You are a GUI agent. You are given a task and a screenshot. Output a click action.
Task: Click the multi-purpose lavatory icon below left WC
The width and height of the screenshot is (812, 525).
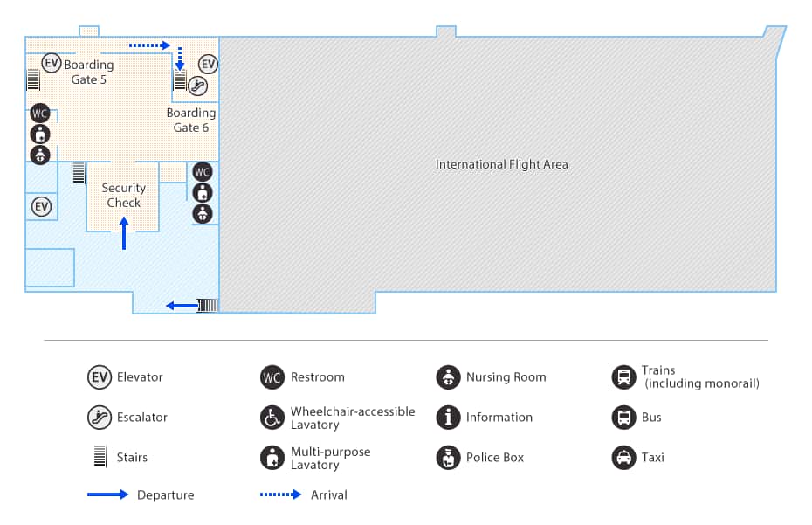(40, 135)
